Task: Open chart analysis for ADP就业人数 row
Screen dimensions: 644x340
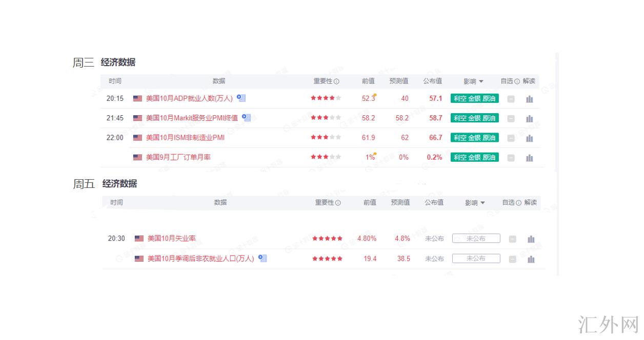Action: pyautogui.click(x=530, y=99)
